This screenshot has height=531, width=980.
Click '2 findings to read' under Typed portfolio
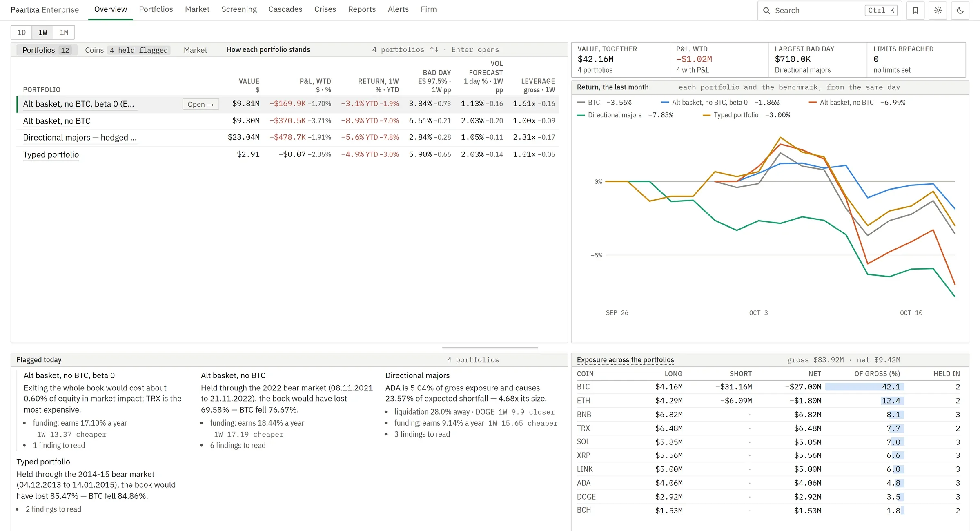(x=53, y=509)
